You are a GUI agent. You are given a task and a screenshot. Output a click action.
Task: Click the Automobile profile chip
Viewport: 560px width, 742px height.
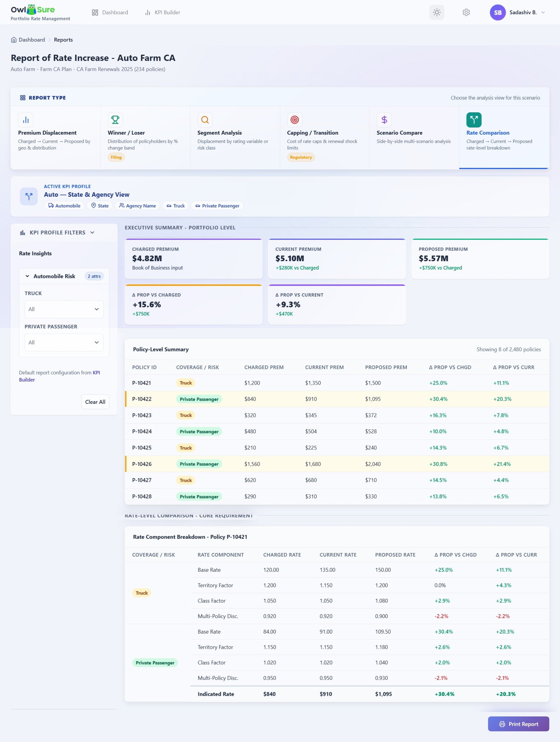pos(64,205)
